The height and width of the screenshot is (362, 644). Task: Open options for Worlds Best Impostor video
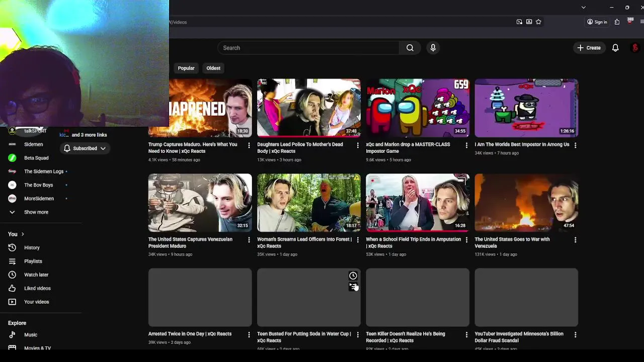point(575,145)
